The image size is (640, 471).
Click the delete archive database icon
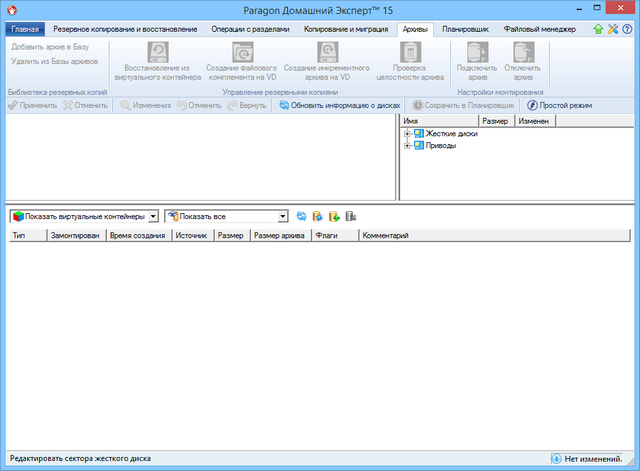(x=350, y=216)
